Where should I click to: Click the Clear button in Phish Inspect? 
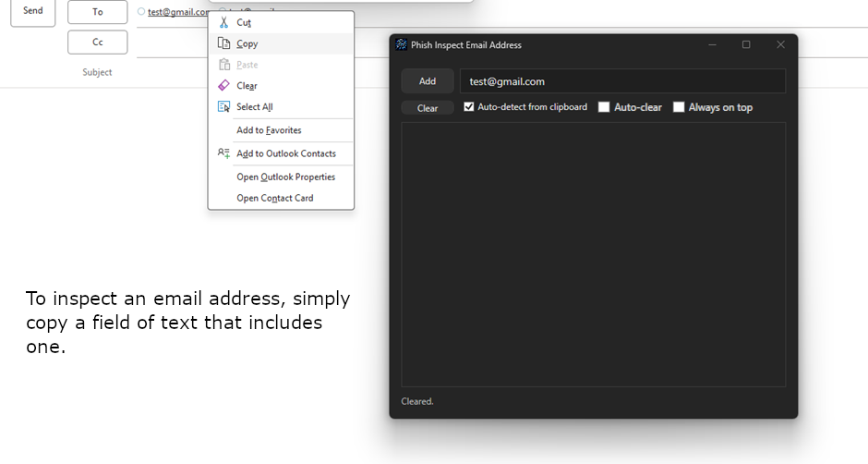[x=428, y=108]
